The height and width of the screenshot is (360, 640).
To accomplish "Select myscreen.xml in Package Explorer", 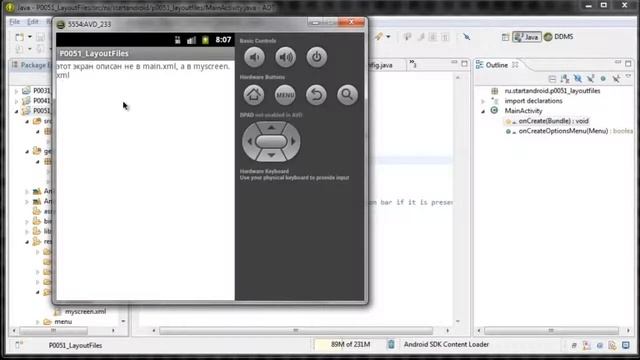I will coord(85,311).
